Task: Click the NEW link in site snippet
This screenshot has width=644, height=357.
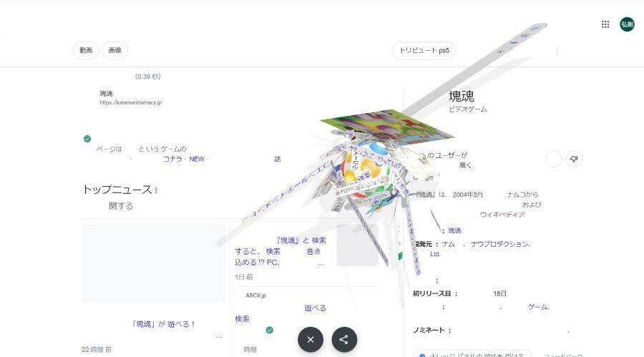Action: click(x=197, y=159)
